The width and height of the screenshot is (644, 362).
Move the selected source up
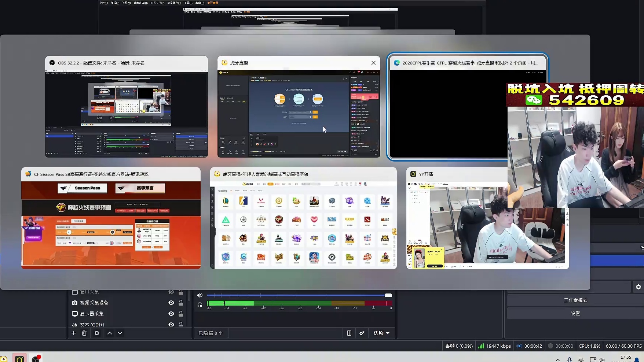click(x=110, y=333)
